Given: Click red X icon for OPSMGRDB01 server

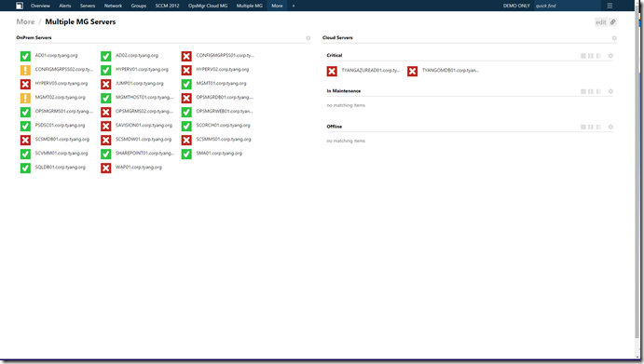Looking at the screenshot, I should click(x=186, y=98).
